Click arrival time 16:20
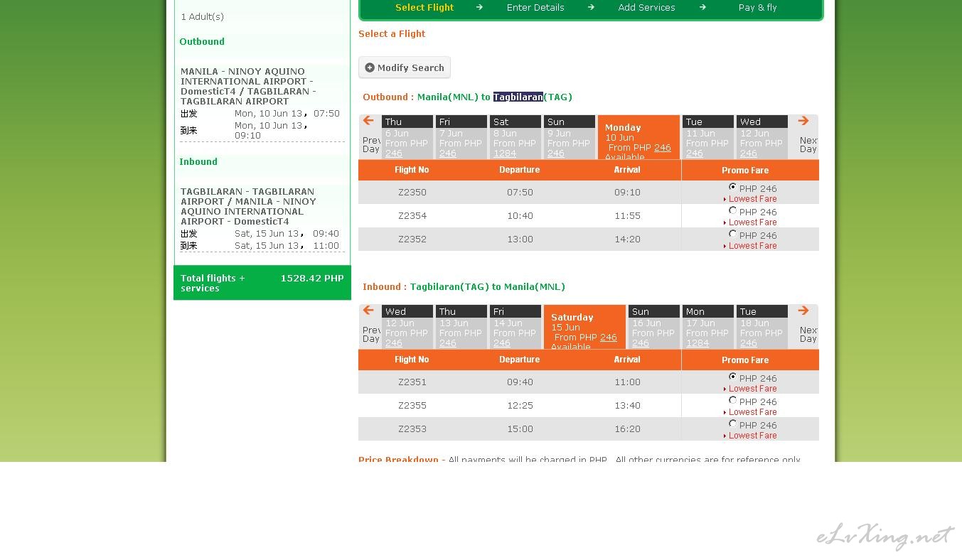Screen dimensions: 962x560 click(627, 429)
